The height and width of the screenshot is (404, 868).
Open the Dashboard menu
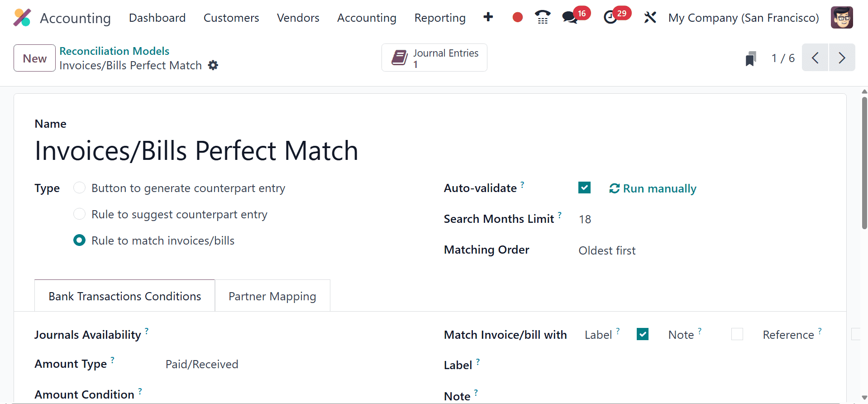click(x=157, y=18)
